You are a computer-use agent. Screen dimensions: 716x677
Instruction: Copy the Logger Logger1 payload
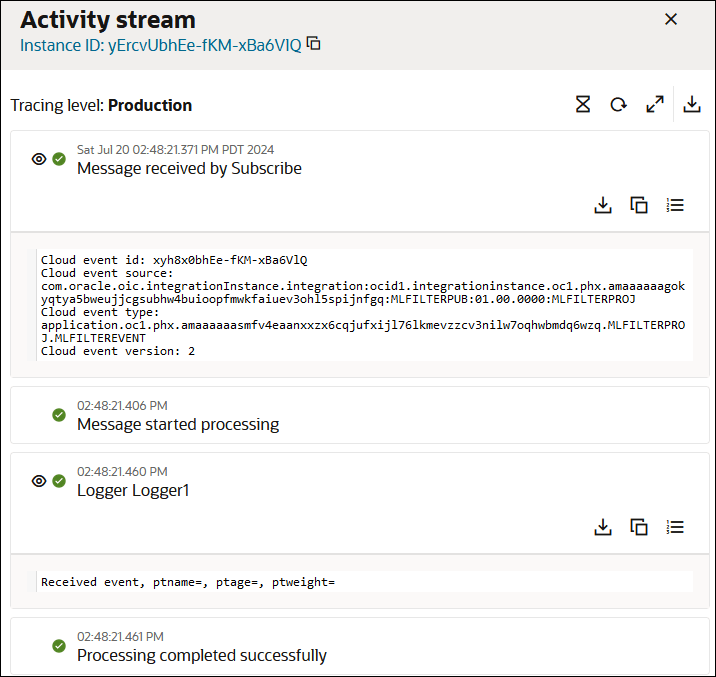639,527
